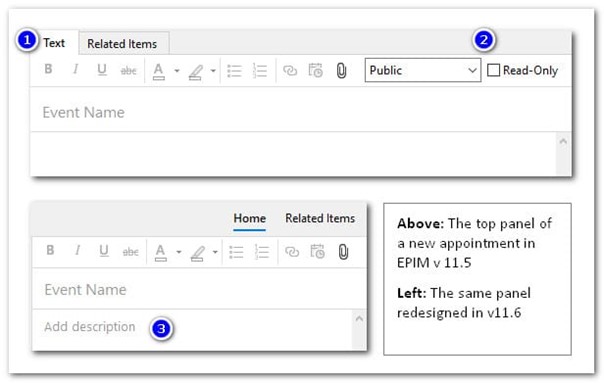Insert bulleted list in the bottom panel

pyautogui.click(x=236, y=252)
